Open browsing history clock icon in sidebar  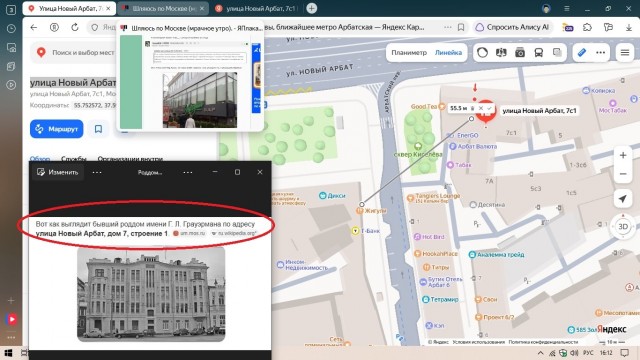tap(11, 29)
